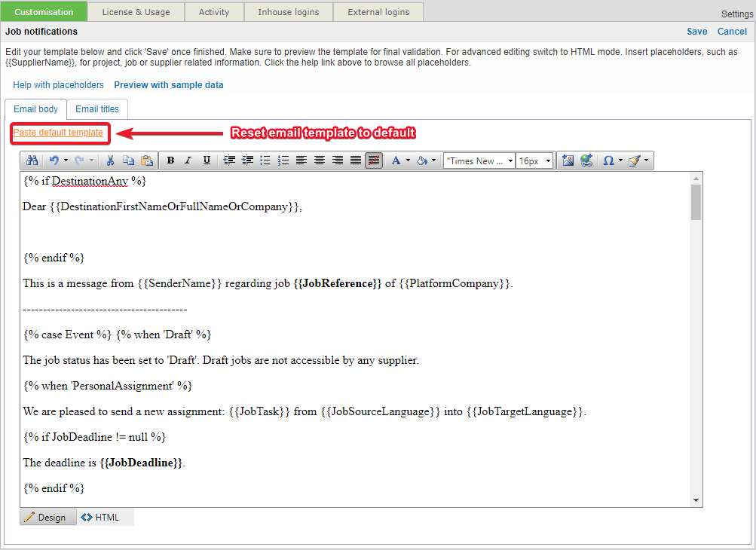Toggle italic formatting
The height and width of the screenshot is (550, 756).
click(x=188, y=160)
